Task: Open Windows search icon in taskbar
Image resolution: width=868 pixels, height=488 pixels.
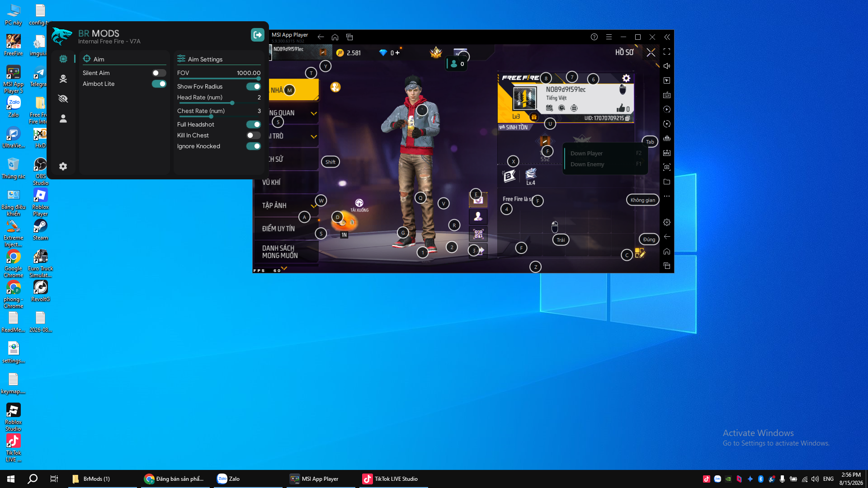Action: (33, 479)
